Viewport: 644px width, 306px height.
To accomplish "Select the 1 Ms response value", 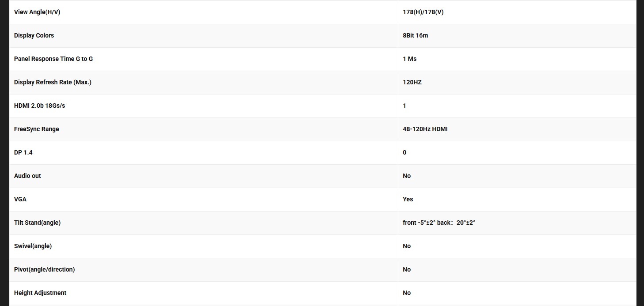I will tap(410, 59).
